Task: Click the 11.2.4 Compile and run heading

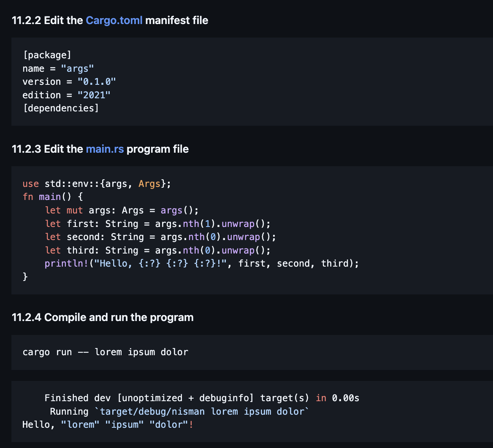Action: coord(103,317)
